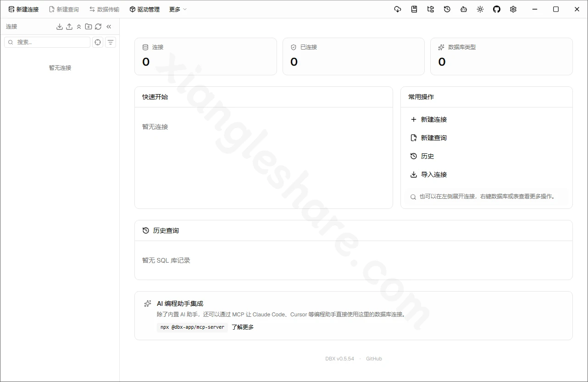The height and width of the screenshot is (382, 588).
Task: Click the new folder plus icon in sidebar
Action: click(89, 27)
